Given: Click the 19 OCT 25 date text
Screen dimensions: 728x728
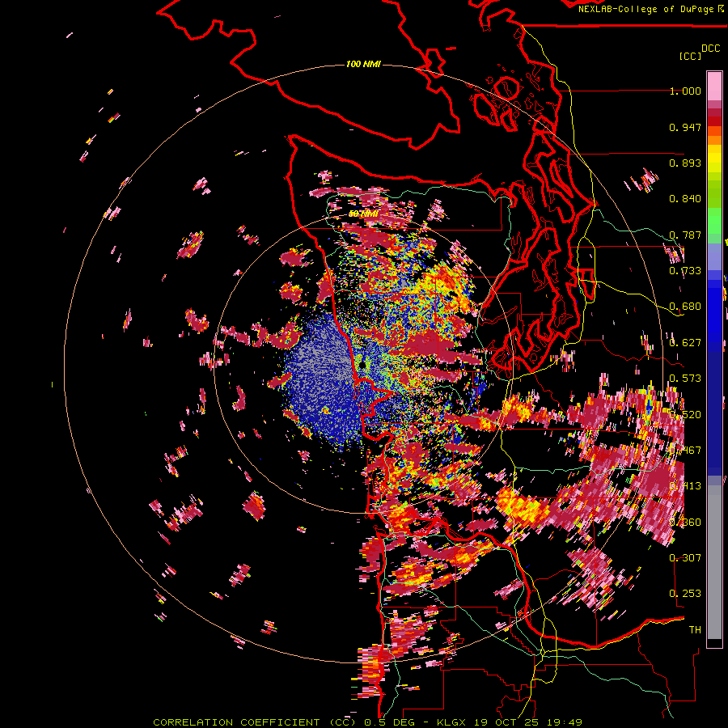Looking at the screenshot, I should coord(506,722).
